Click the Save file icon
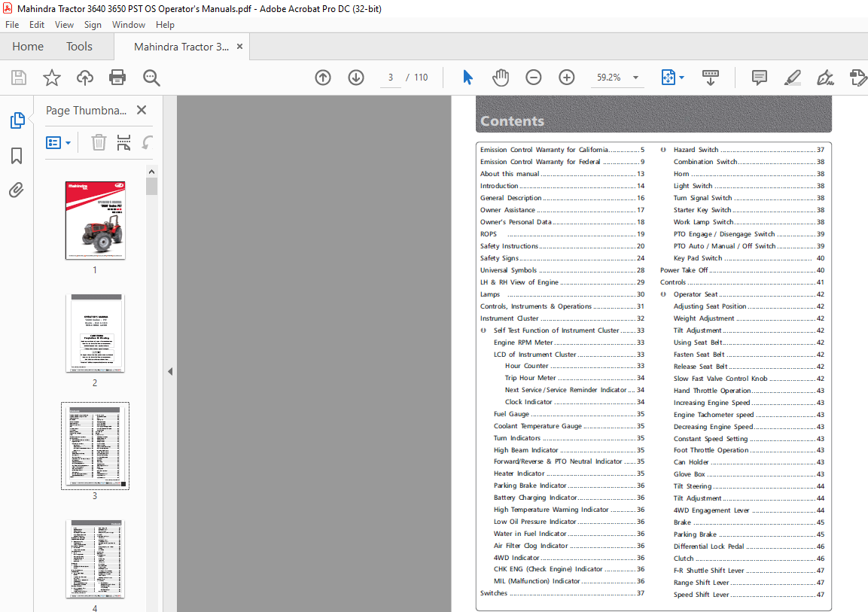Image resolution: width=868 pixels, height=612 pixels. (x=19, y=78)
